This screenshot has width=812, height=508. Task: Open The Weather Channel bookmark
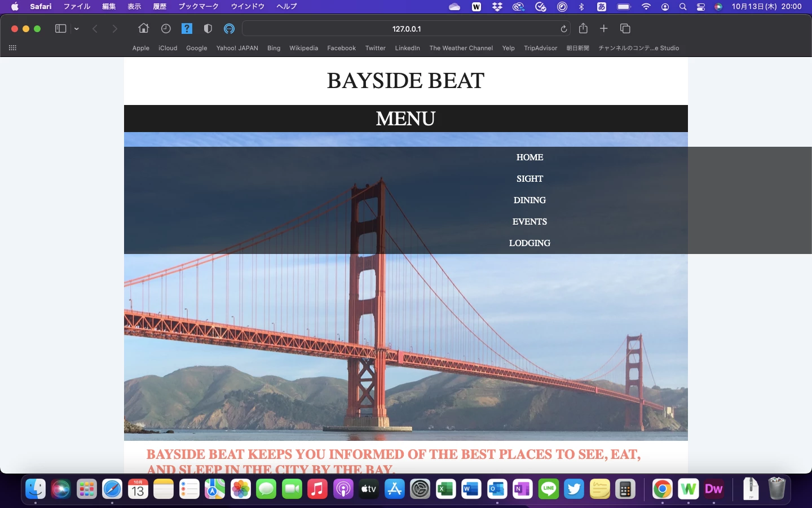(461, 48)
